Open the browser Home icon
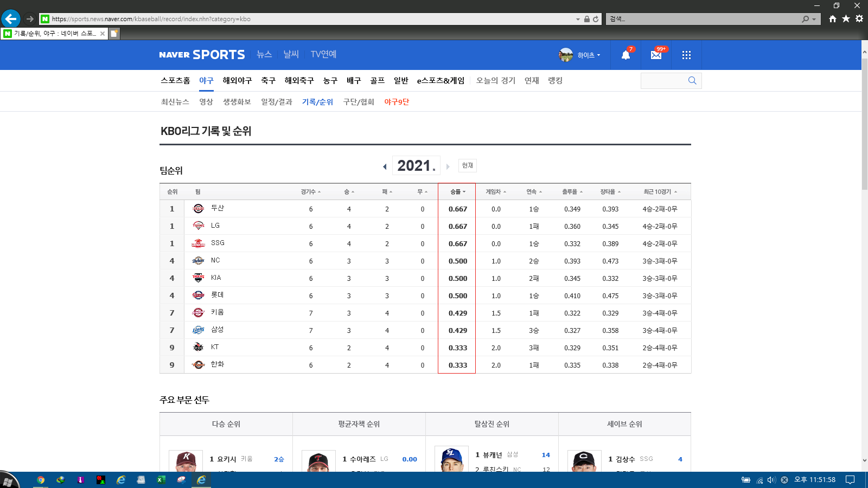Screen dimensions: 868x488 click(x=833, y=19)
